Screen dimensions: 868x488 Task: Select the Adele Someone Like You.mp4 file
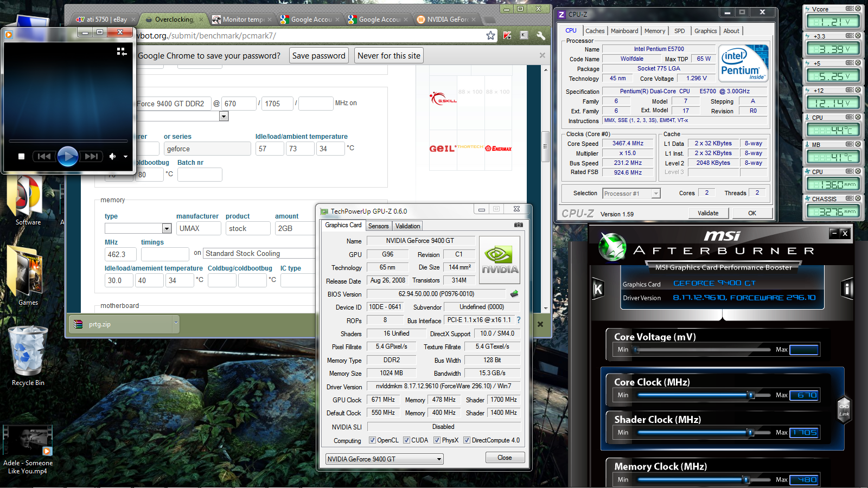click(x=28, y=450)
